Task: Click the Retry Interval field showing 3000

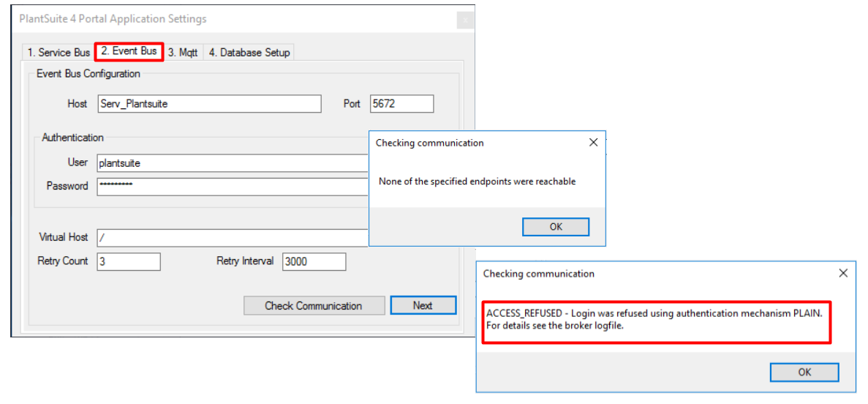Action: (x=314, y=261)
